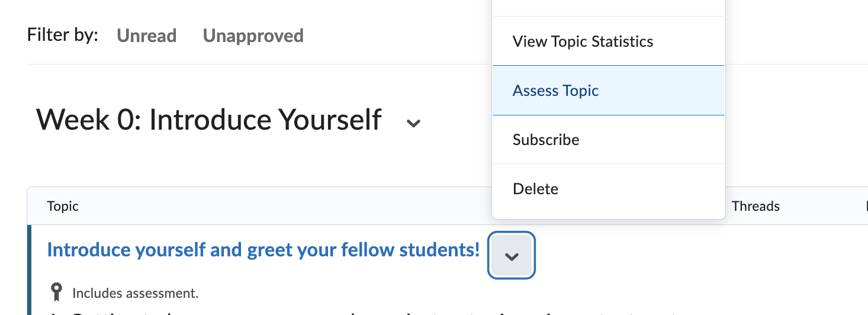The width and height of the screenshot is (868, 315).
Task: Filter discussions by Unread
Action: [x=146, y=36]
